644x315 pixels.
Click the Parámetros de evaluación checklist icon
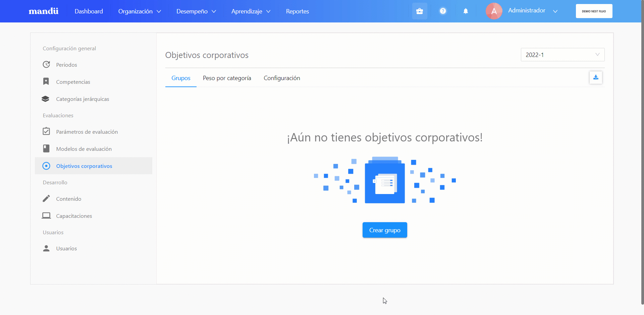pos(46,131)
